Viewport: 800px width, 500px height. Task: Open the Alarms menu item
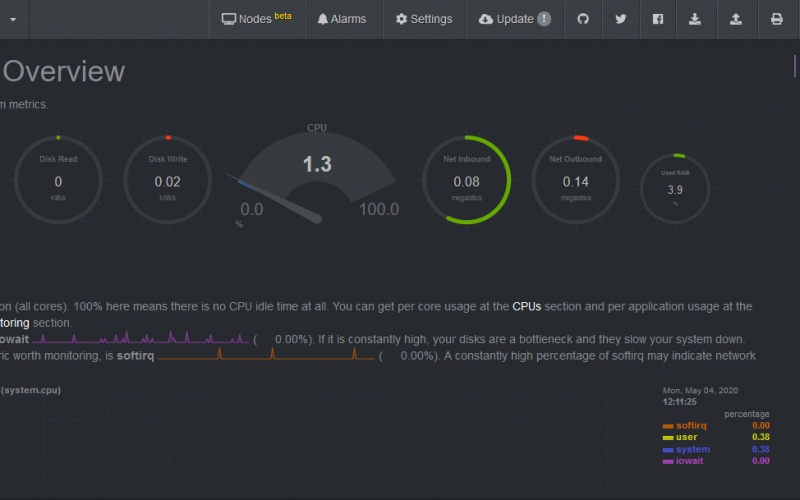[x=341, y=19]
